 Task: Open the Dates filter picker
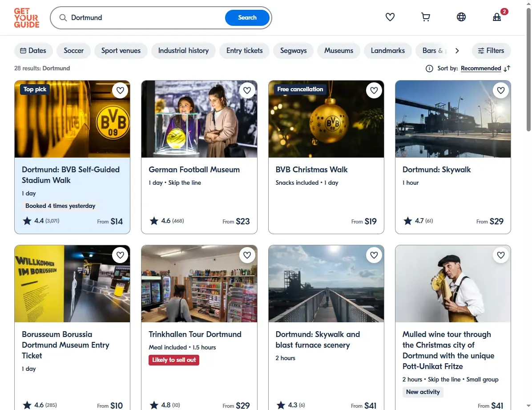[x=33, y=51]
